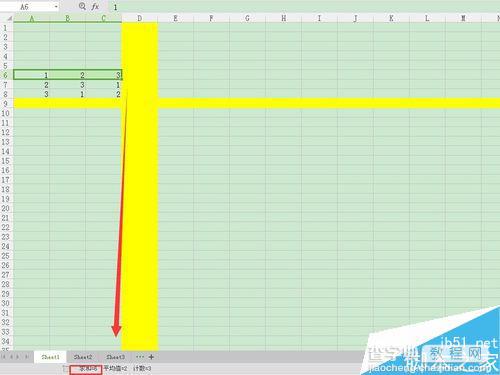Image resolution: width=500 pixels, height=375 pixels.
Task: Click the zoom magnifier icon beside fx
Action: (x=82, y=6)
